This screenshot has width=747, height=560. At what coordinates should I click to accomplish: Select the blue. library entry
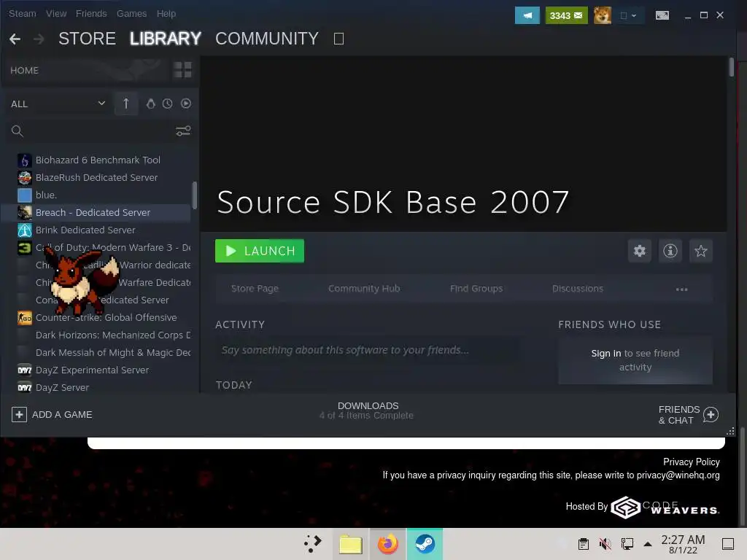click(x=46, y=195)
